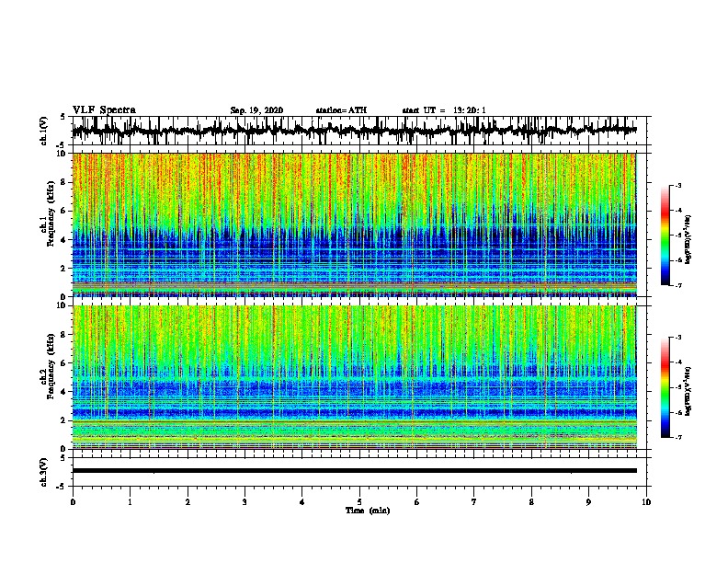The width and height of the screenshot is (728, 563).
Task: Click the "station=ATH" header label
Action: click(341, 110)
